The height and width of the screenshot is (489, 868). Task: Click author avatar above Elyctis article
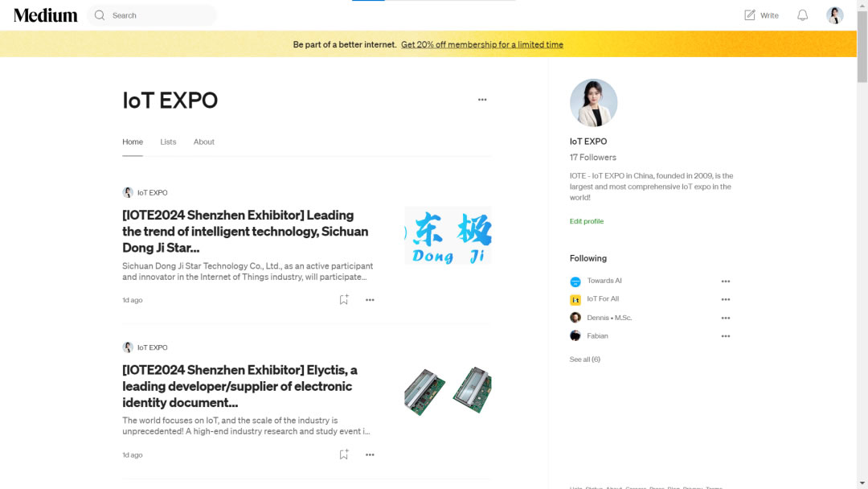[128, 347]
